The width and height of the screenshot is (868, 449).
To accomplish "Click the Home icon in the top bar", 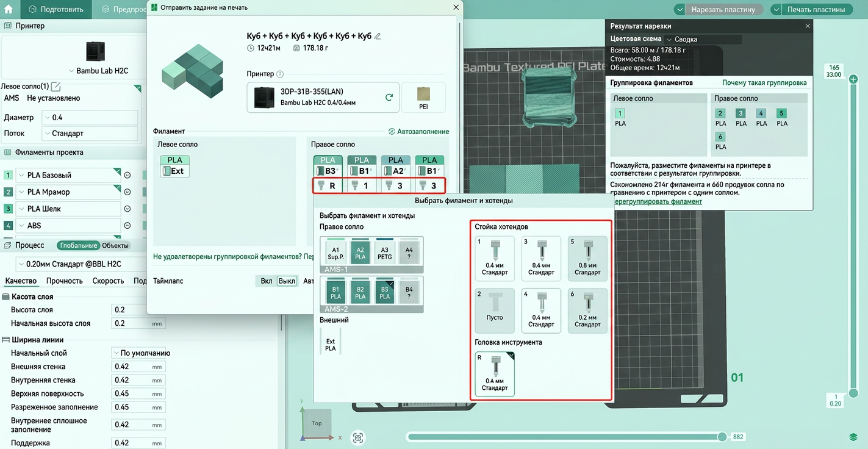I will pyautogui.click(x=9, y=10).
